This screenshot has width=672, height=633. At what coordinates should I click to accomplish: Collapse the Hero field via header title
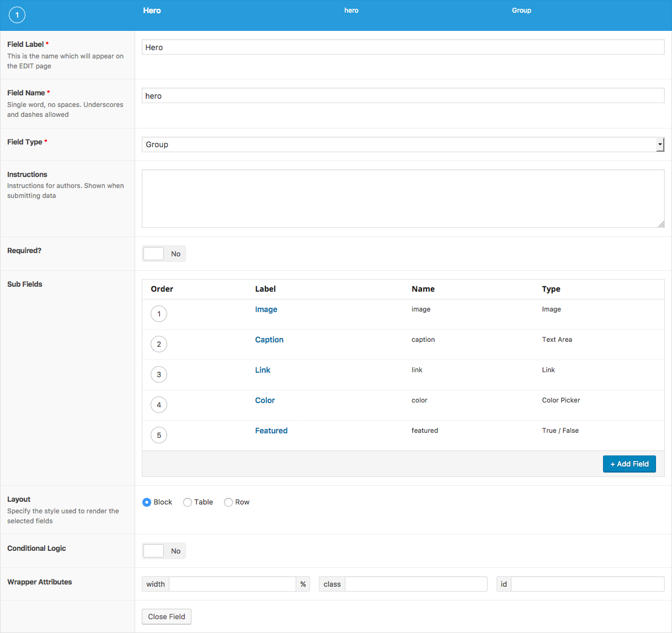(152, 10)
